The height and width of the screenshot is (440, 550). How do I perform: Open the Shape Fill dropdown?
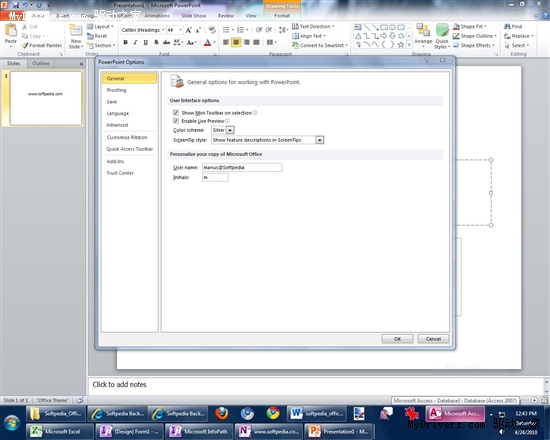click(x=469, y=26)
